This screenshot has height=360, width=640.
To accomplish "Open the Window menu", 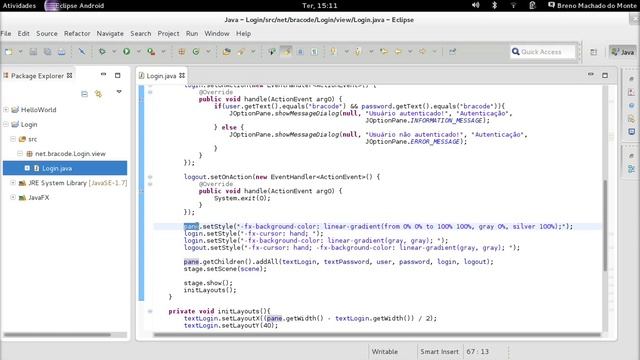I will pos(217,33).
